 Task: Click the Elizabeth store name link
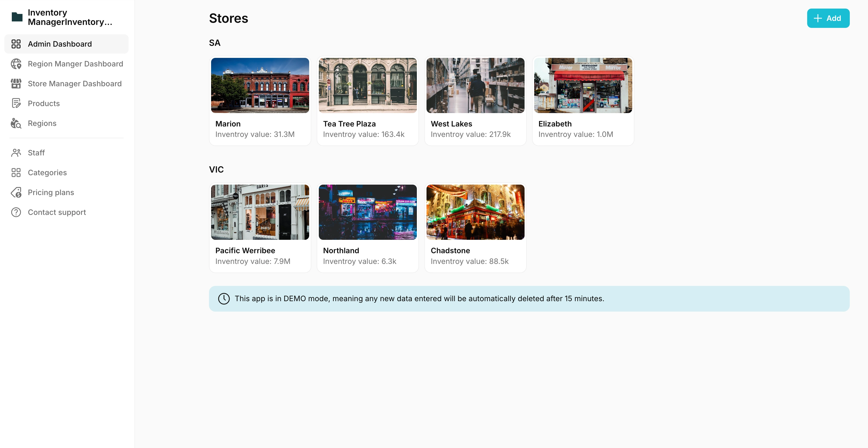point(555,124)
